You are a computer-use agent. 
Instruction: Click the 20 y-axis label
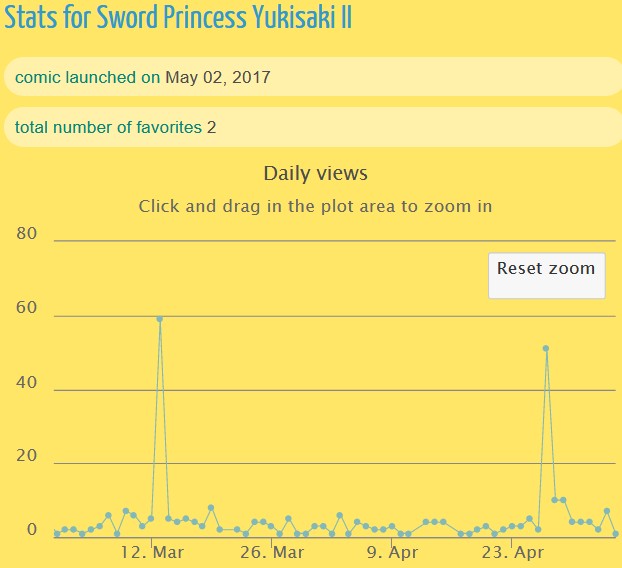28,457
